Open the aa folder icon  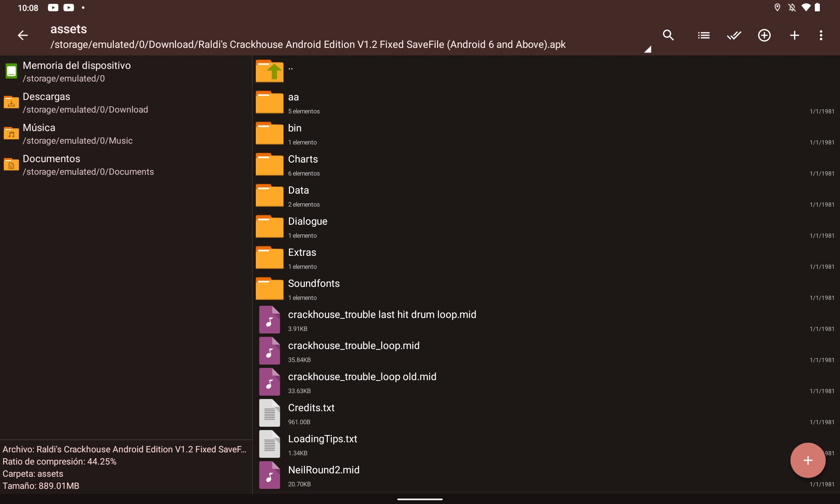pos(270,102)
